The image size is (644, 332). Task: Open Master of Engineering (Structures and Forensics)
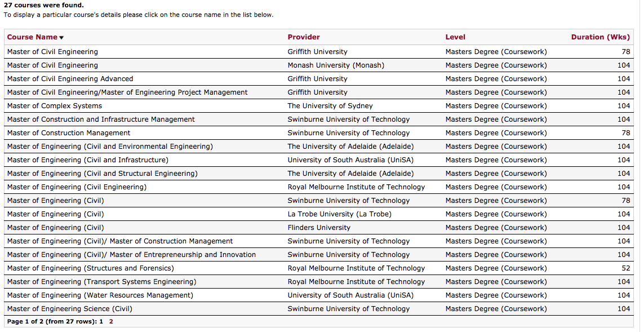pyautogui.click(x=90, y=269)
